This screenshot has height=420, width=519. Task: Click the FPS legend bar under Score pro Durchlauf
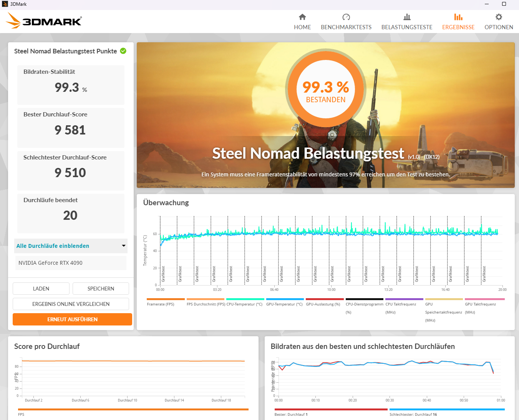click(133, 410)
